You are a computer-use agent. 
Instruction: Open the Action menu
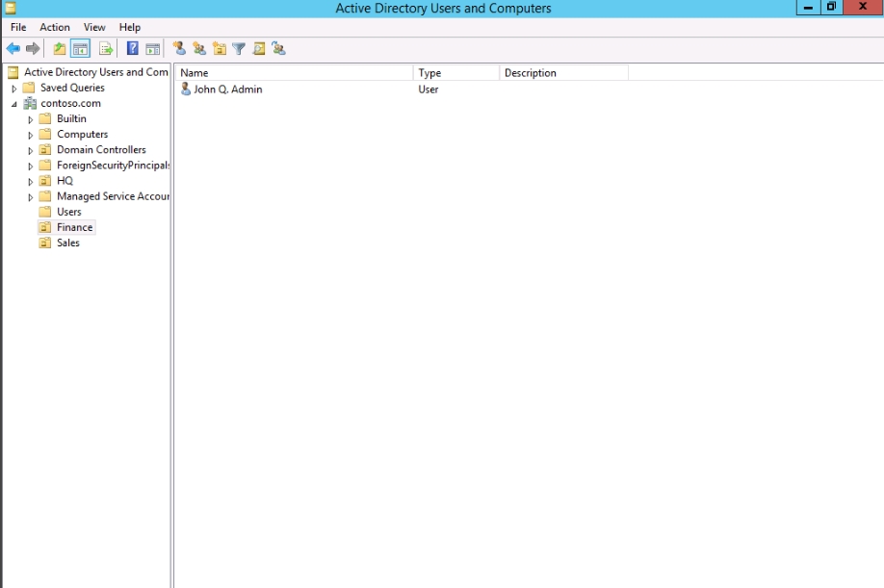(x=55, y=27)
